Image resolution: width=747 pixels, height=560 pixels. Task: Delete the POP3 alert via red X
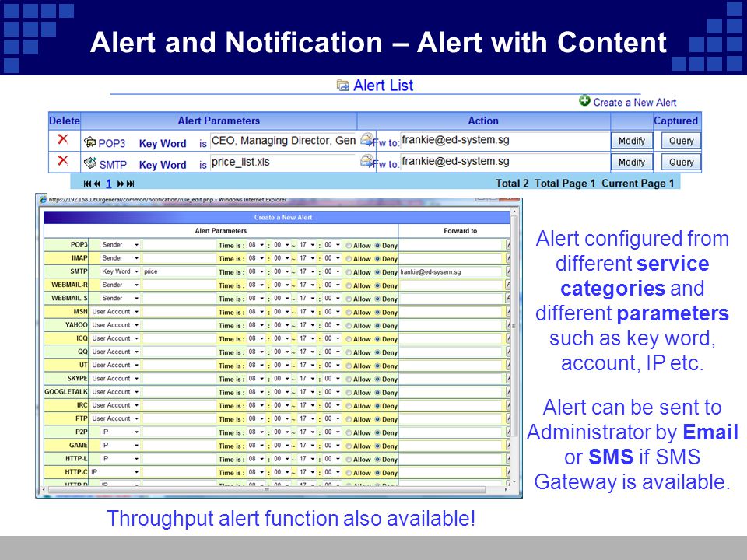coord(62,139)
